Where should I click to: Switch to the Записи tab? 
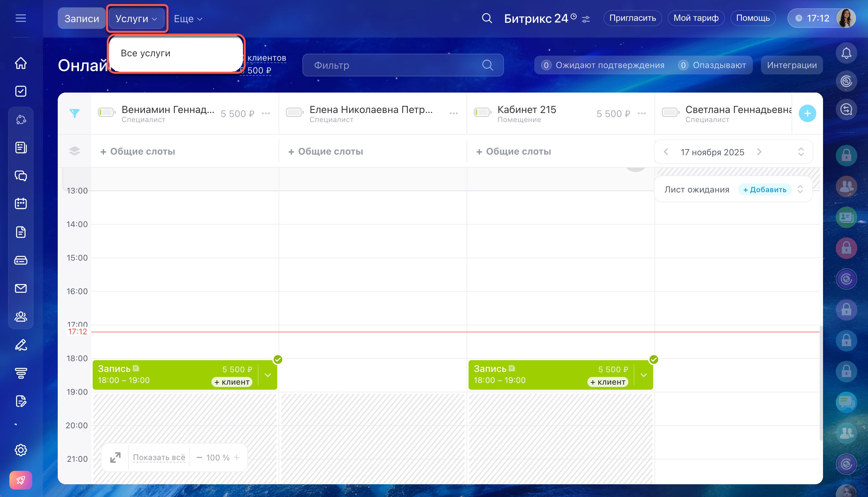coord(82,18)
